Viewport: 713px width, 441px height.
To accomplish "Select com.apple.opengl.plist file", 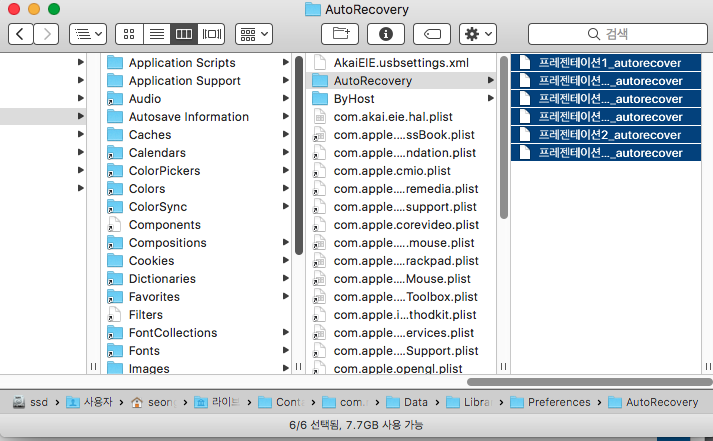I will [402, 368].
